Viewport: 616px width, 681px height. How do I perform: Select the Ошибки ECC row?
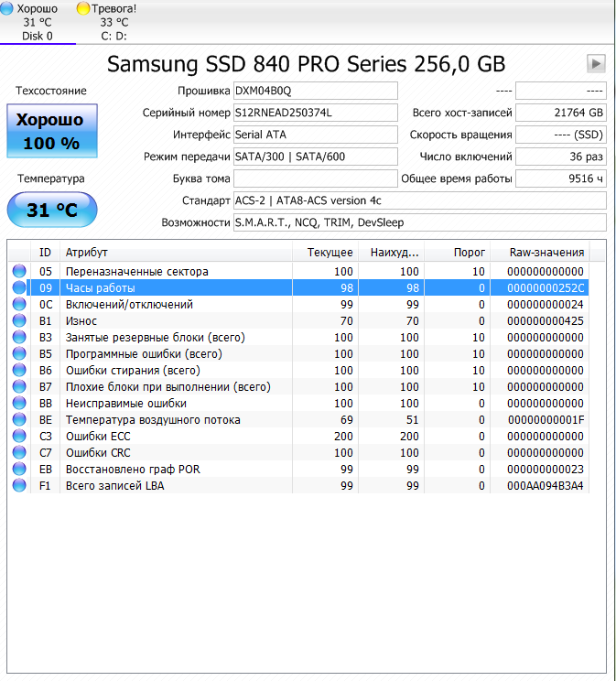point(299,437)
